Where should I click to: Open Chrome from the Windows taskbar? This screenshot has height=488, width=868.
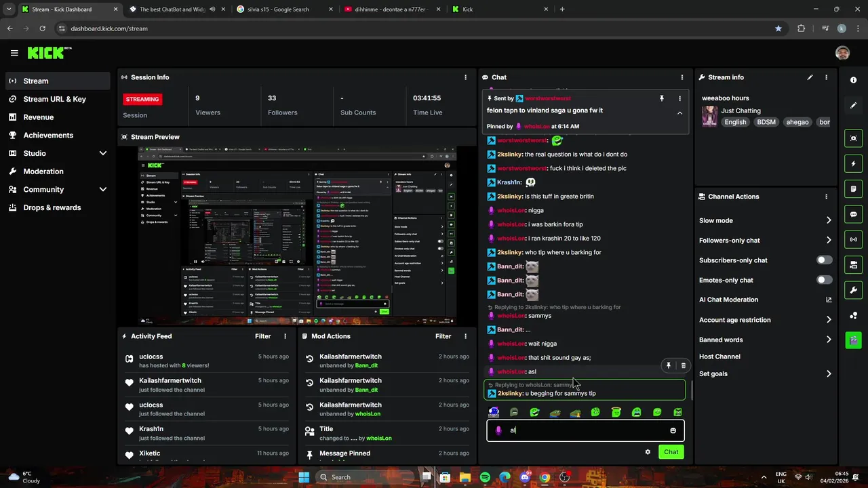coord(545,477)
